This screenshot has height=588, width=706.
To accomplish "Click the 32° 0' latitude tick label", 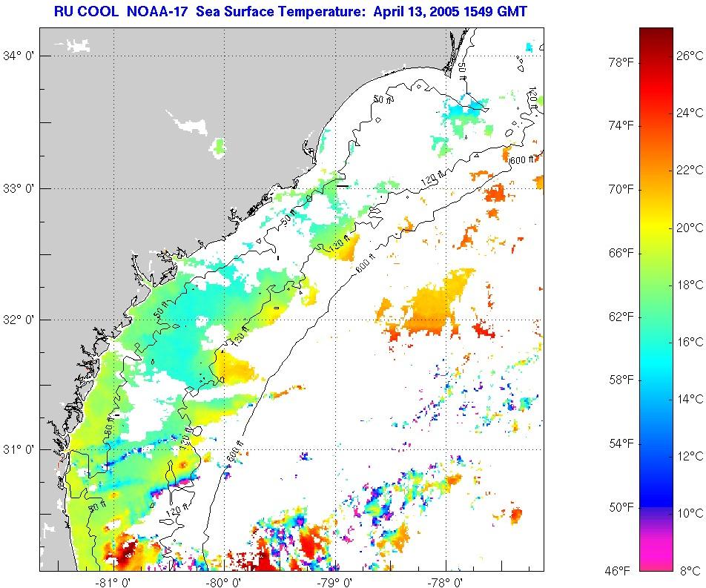I will click(19, 320).
